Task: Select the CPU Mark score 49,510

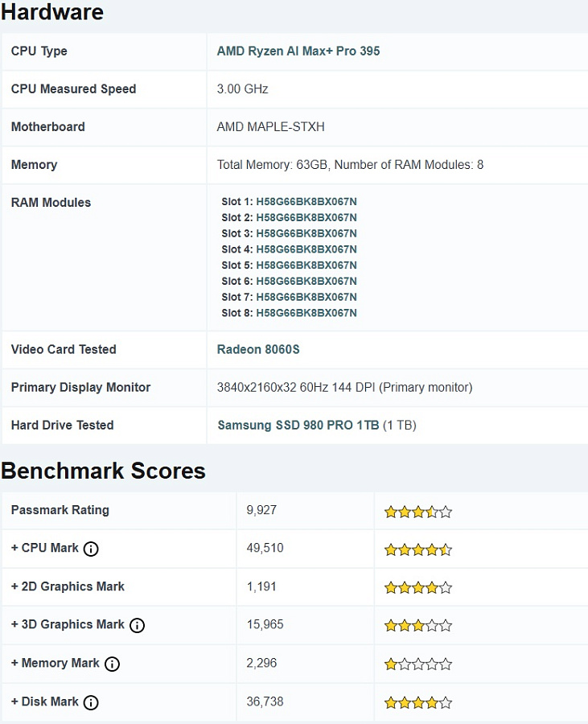Action: 265,548
